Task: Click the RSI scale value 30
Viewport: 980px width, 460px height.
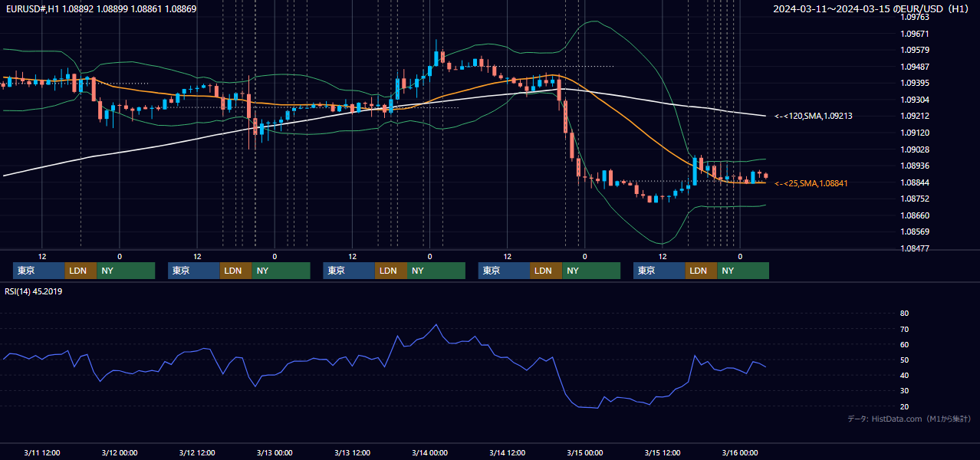Action: [904, 390]
